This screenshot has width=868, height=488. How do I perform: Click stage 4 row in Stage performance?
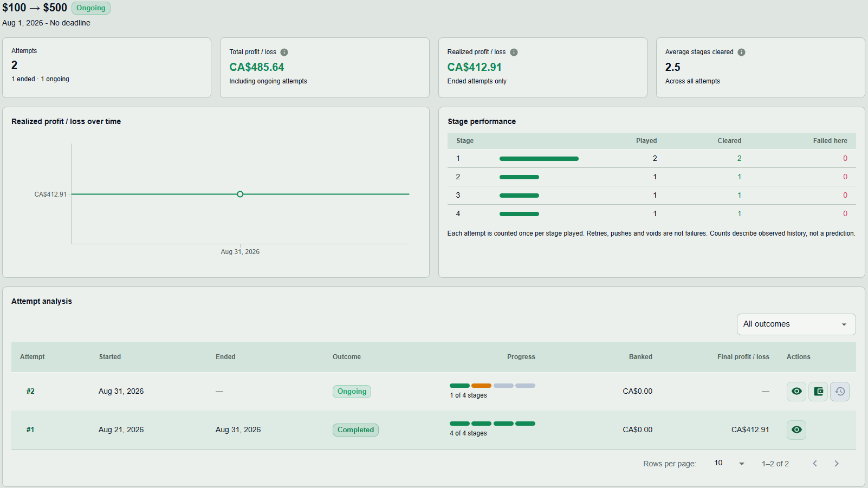(x=651, y=214)
